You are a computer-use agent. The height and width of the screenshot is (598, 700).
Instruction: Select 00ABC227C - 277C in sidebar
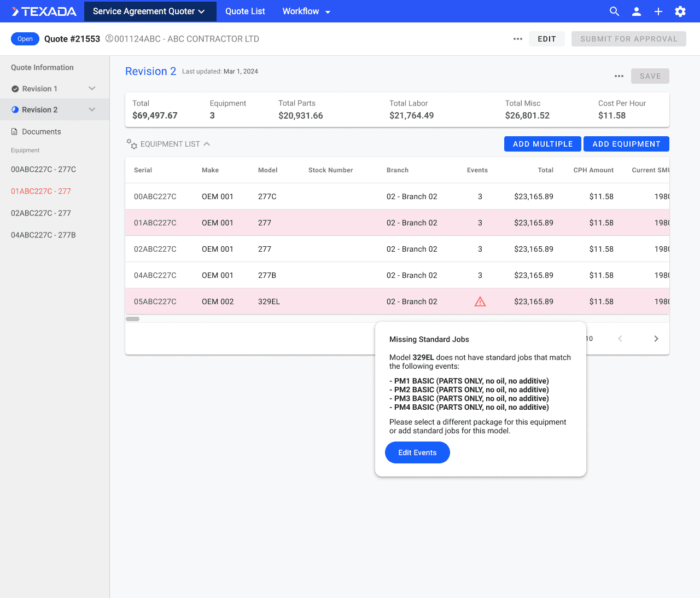(x=43, y=169)
